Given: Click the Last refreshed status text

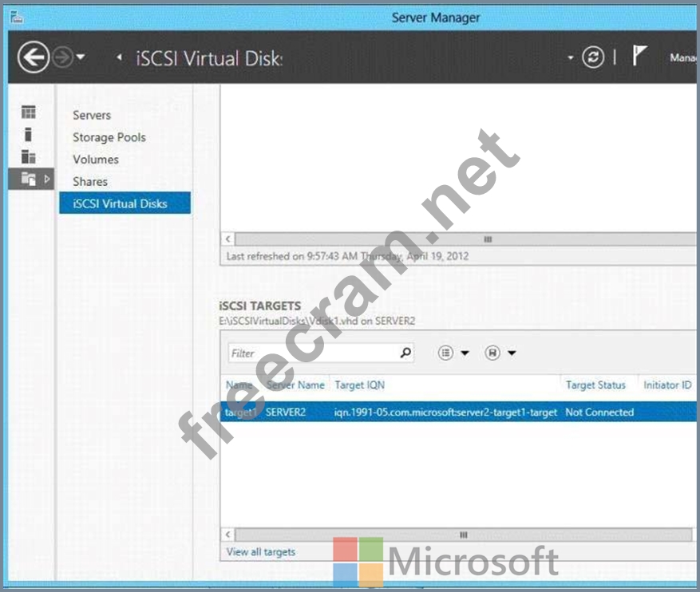Looking at the screenshot, I should point(348,256).
